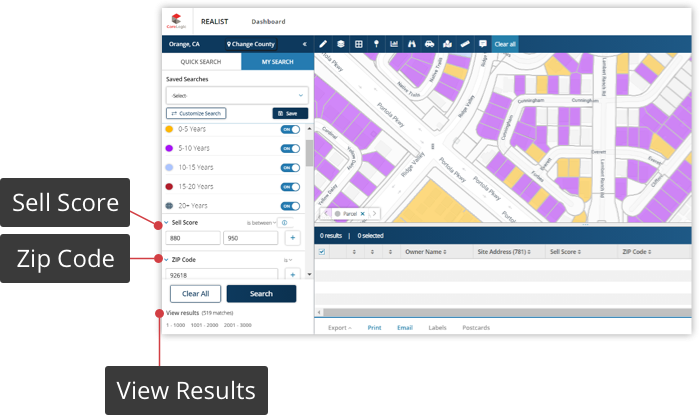View results range 1 - 1000

[175, 325]
